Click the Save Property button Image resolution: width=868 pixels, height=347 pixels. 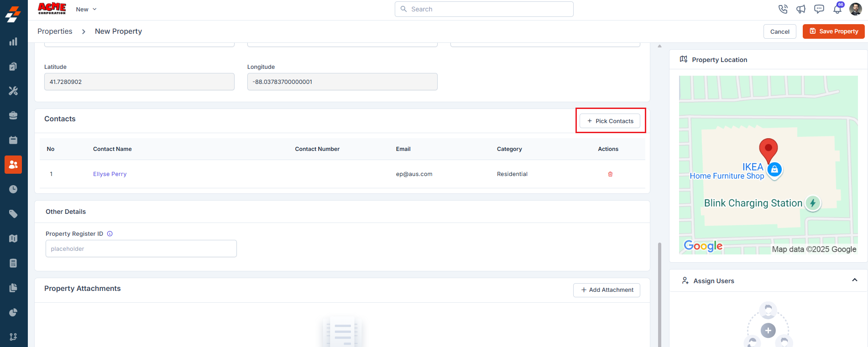click(834, 31)
